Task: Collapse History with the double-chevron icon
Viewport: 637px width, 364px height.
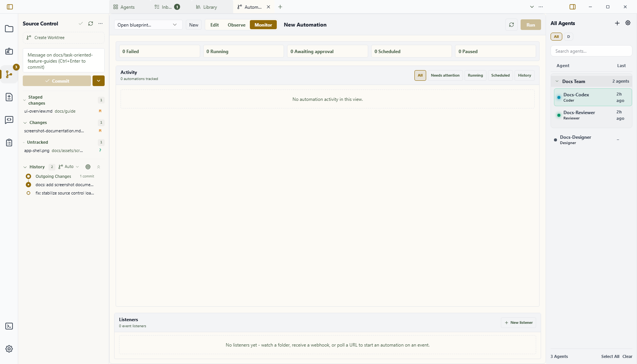Action: 99,167
